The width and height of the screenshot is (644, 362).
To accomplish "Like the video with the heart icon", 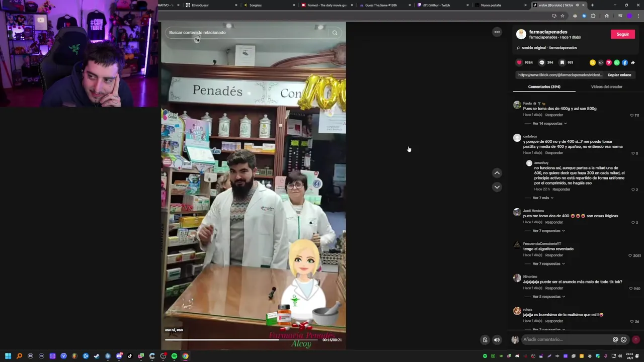I will coord(519,62).
